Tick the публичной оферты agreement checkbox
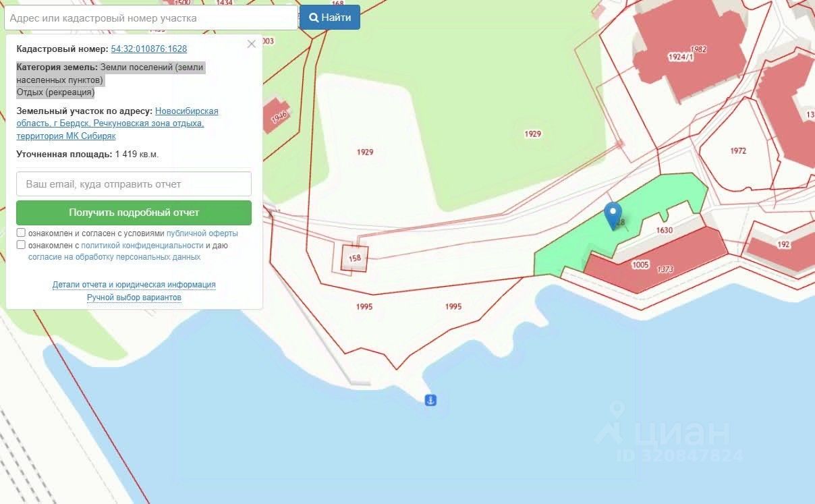Viewport: 815px width, 504px height. pos(21,233)
